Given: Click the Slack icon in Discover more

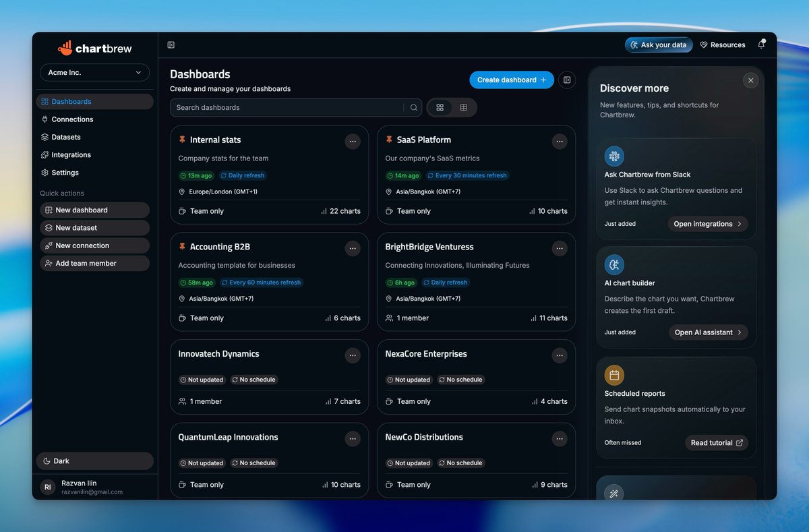Looking at the screenshot, I should point(614,156).
